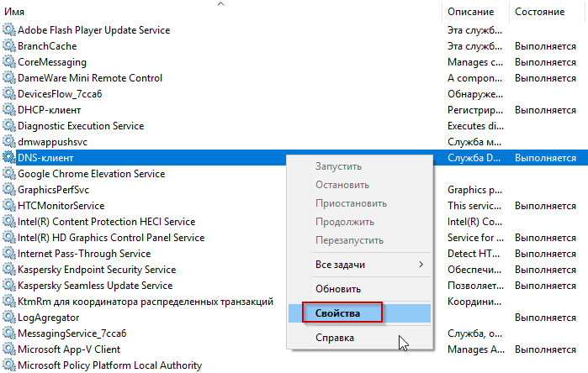This screenshot has height=373, width=588.
Task: Sort services by the Имя column header
Action: pyautogui.click(x=20, y=12)
